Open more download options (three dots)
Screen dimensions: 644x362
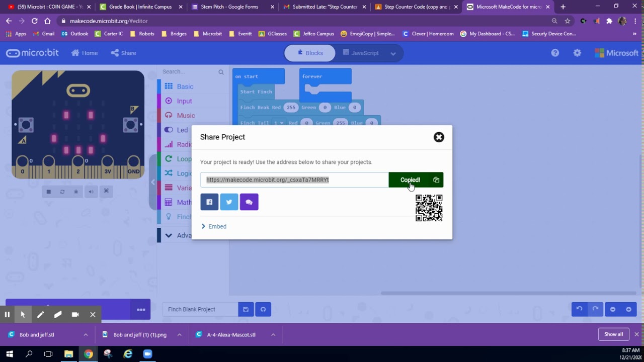coord(141,310)
